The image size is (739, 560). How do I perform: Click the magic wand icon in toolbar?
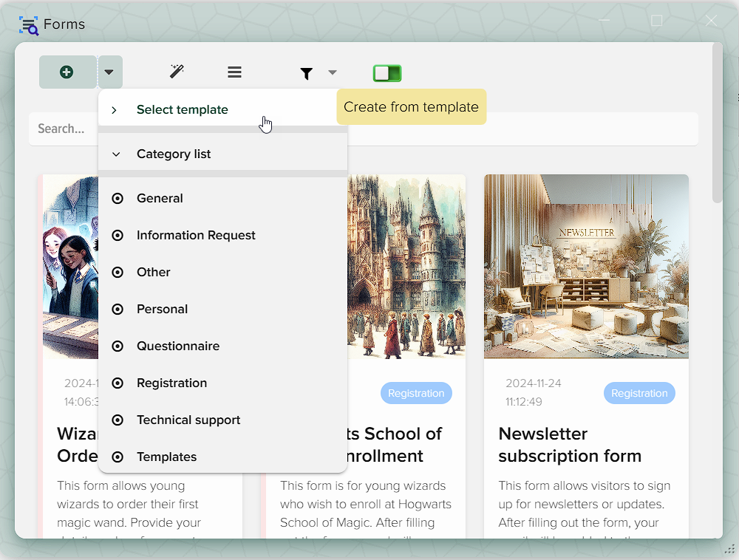pyautogui.click(x=177, y=72)
